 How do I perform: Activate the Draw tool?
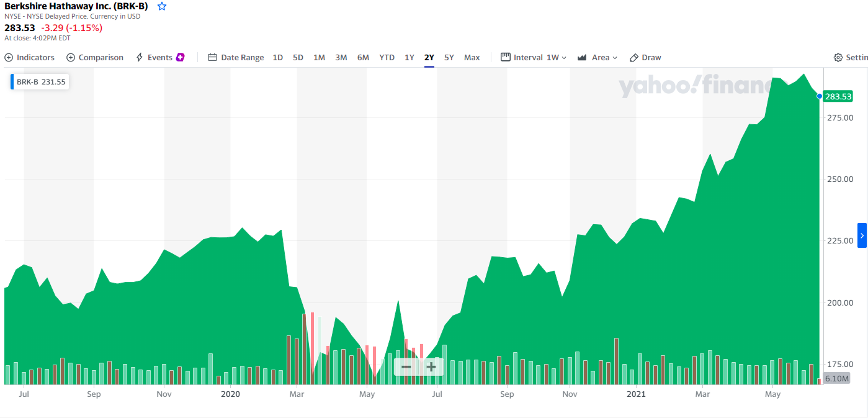pyautogui.click(x=645, y=57)
